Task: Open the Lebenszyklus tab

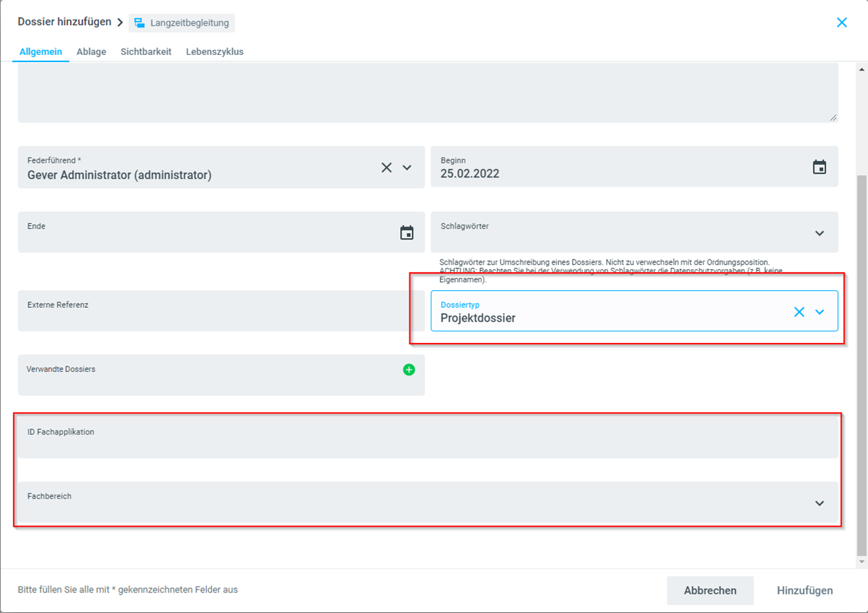Action: pos(215,51)
